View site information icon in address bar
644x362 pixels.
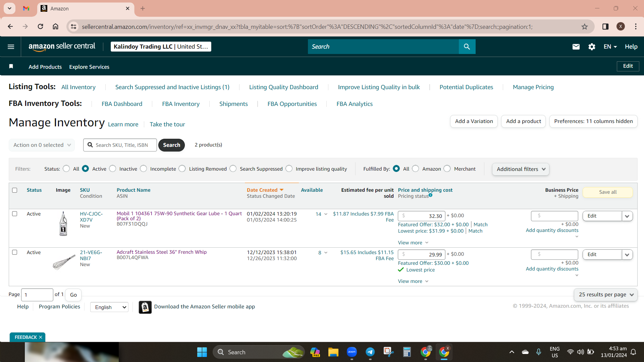coord(73,26)
